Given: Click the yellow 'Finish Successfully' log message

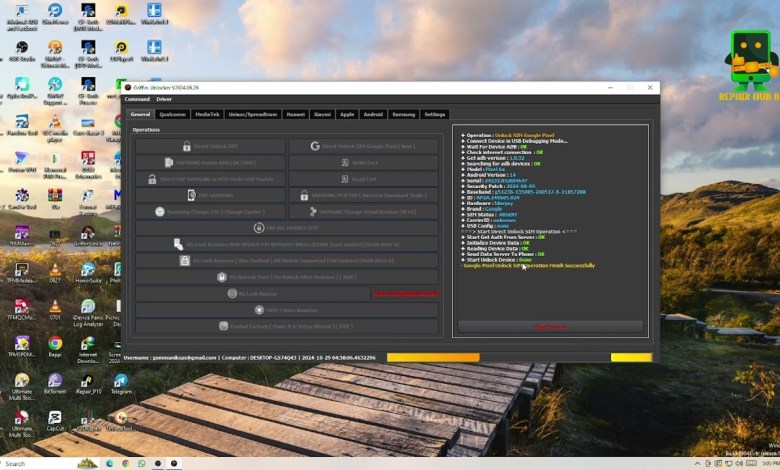Looking at the screenshot, I should coord(528,266).
